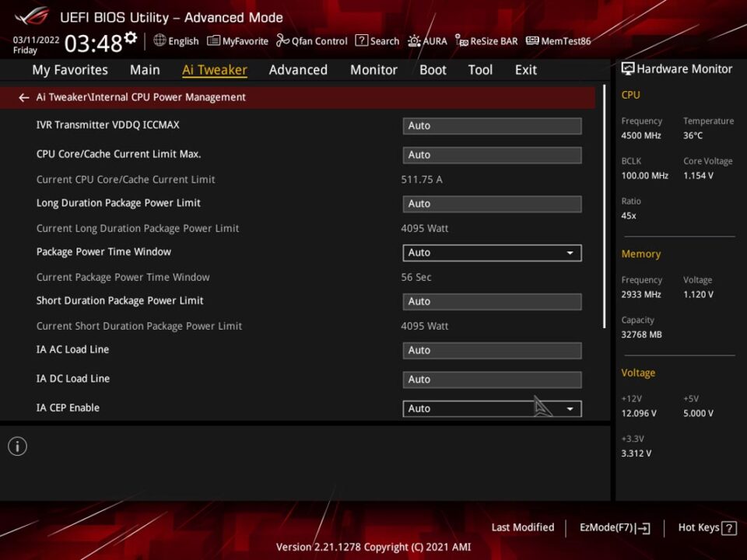The width and height of the screenshot is (747, 560).
Task: Open the Tool tab
Action: pyautogui.click(x=480, y=70)
